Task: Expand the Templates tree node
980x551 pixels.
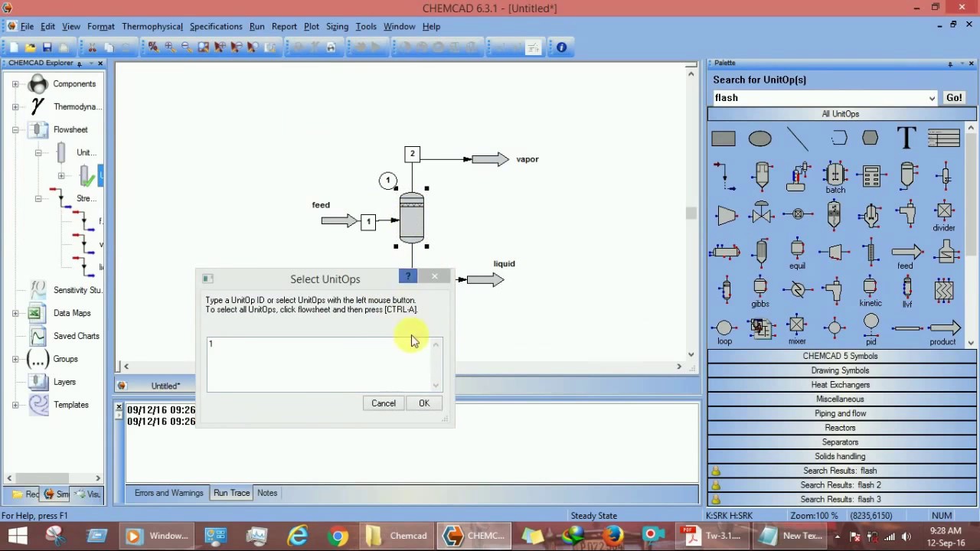Action: (15, 405)
